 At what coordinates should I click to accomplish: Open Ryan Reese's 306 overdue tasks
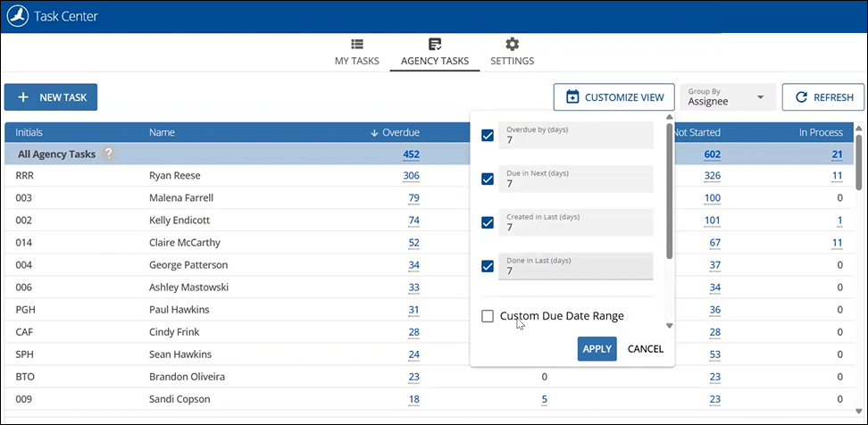click(411, 176)
